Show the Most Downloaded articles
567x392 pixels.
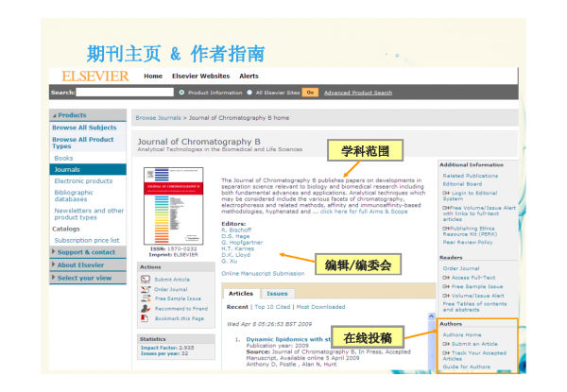[x=320, y=307]
